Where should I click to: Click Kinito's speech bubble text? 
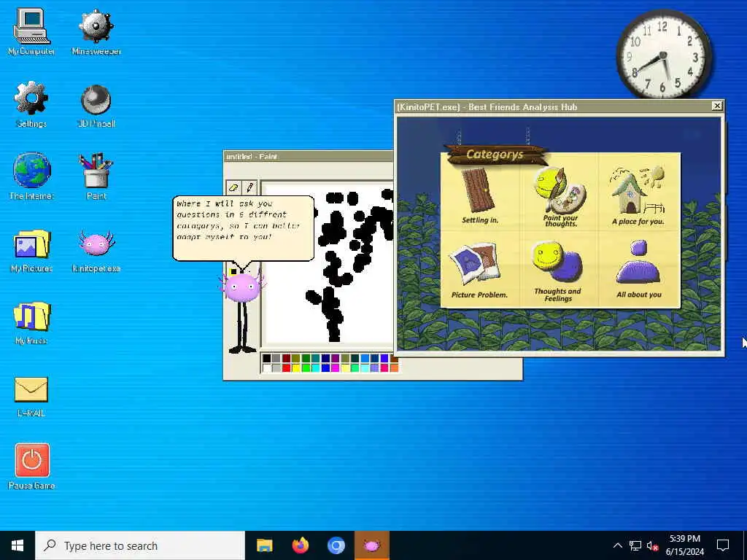[x=239, y=220]
